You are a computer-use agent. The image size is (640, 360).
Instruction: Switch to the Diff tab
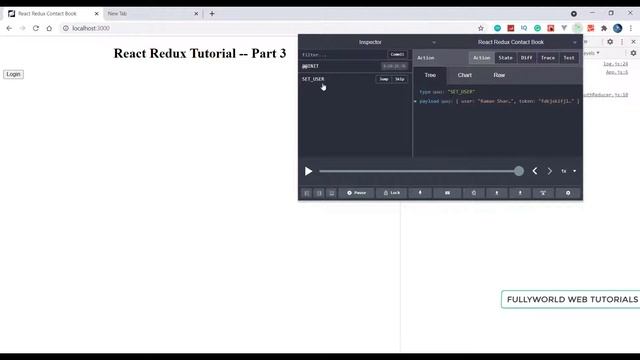pyautogui.click(x=527, y=58)
